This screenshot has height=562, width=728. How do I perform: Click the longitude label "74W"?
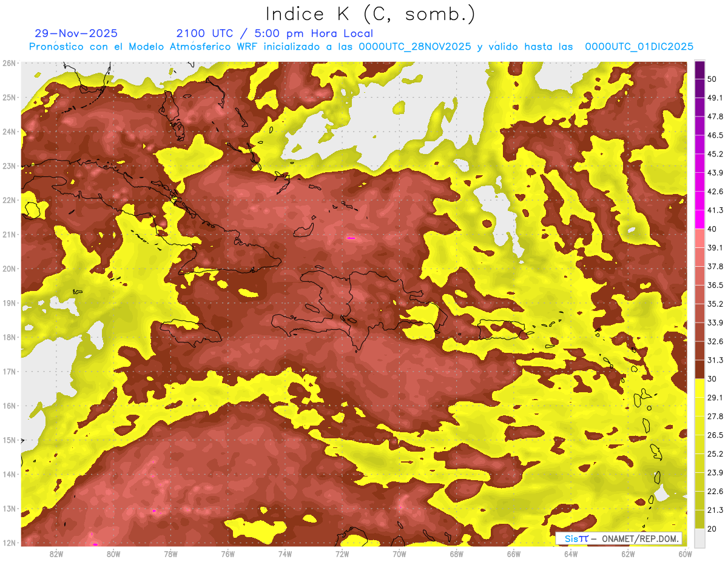point(285,554)
